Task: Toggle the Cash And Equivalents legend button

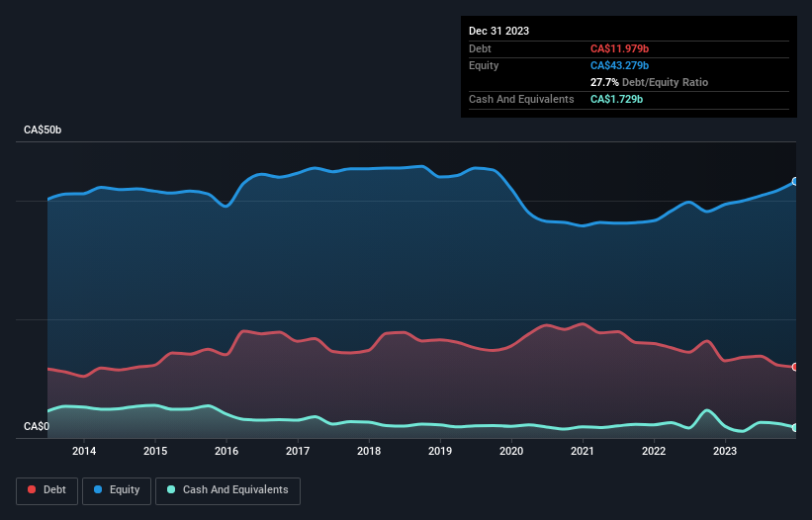Action: [227, 490]
